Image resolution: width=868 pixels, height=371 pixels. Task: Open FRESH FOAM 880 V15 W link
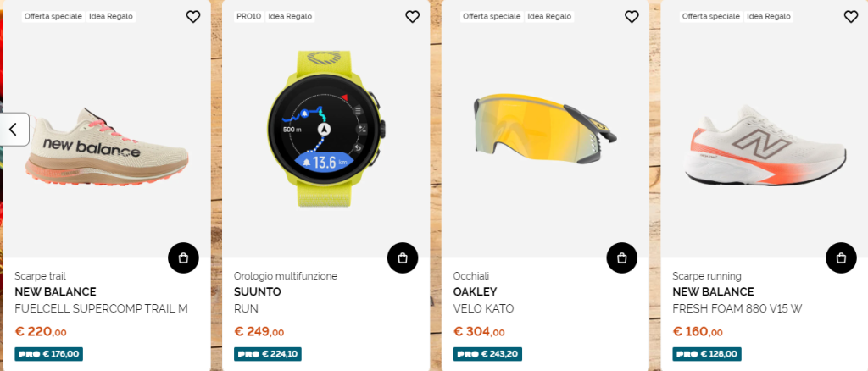[x=737, y=308]
